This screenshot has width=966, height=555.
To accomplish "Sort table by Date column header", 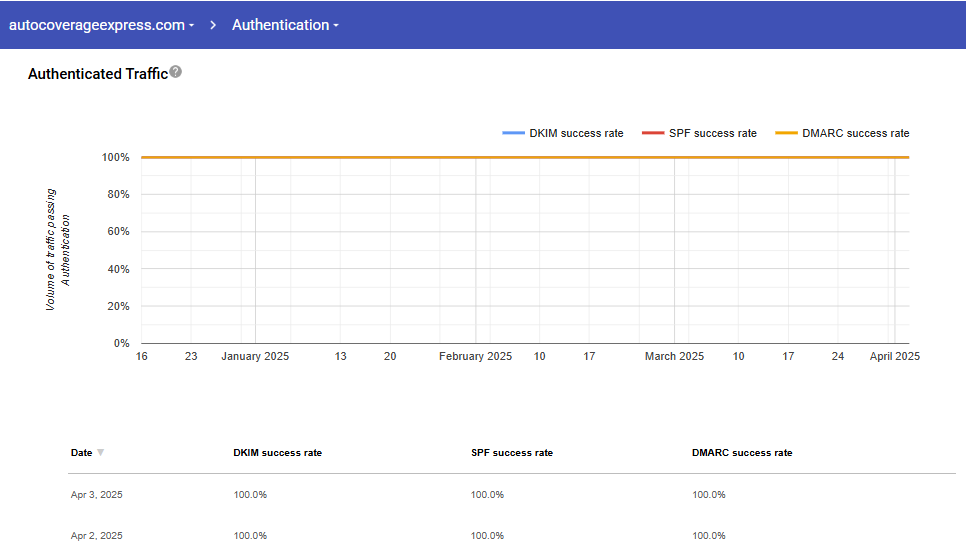I will pos(81,453).
